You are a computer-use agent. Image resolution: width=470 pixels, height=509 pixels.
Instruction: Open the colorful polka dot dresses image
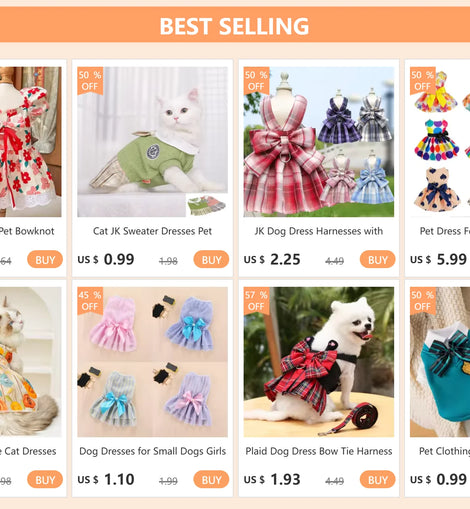tap(440, 142)
